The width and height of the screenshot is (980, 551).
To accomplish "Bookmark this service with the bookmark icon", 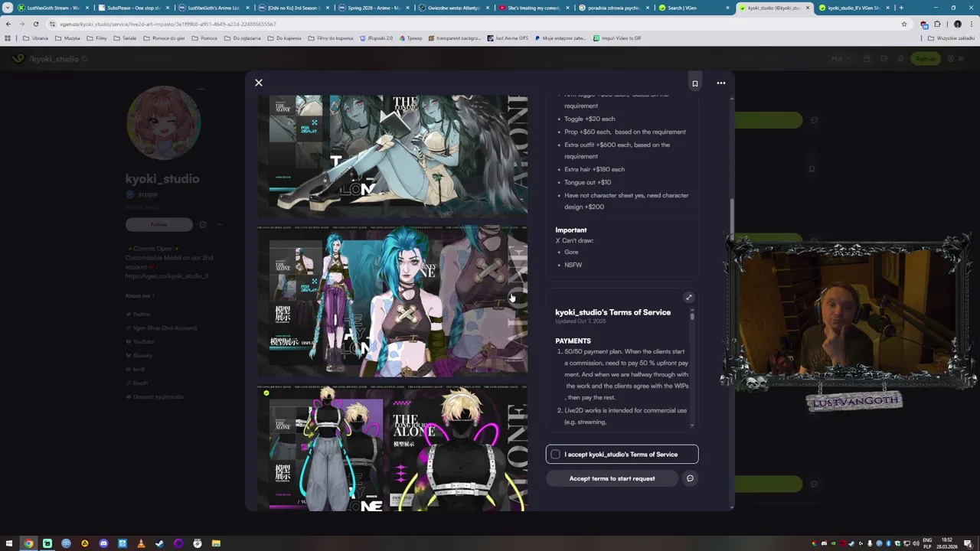I will click(695, 83).
